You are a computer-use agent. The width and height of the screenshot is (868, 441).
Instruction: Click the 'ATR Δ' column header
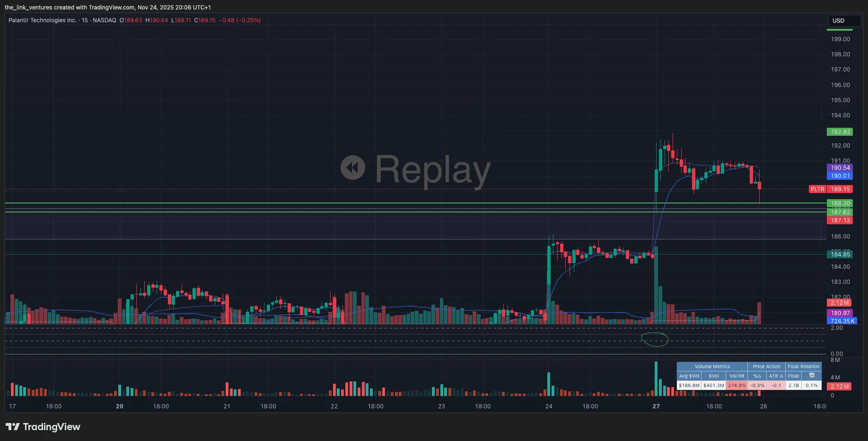coord(776,376)
